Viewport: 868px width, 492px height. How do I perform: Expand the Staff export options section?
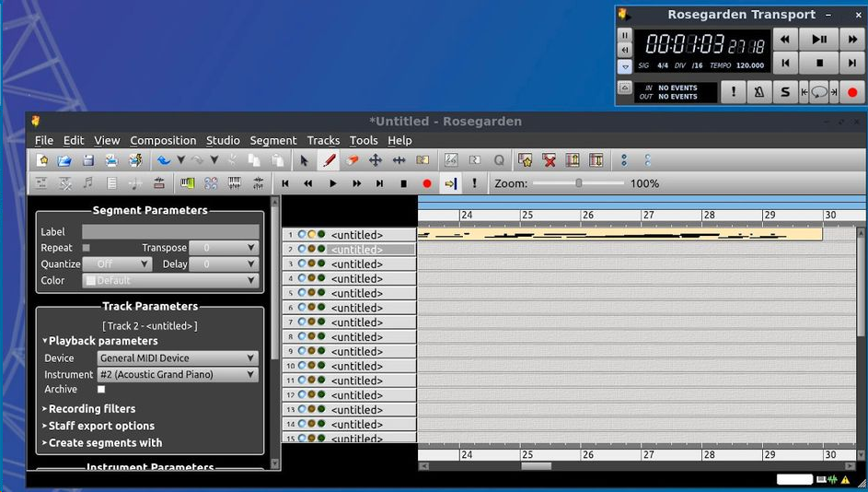98,426
